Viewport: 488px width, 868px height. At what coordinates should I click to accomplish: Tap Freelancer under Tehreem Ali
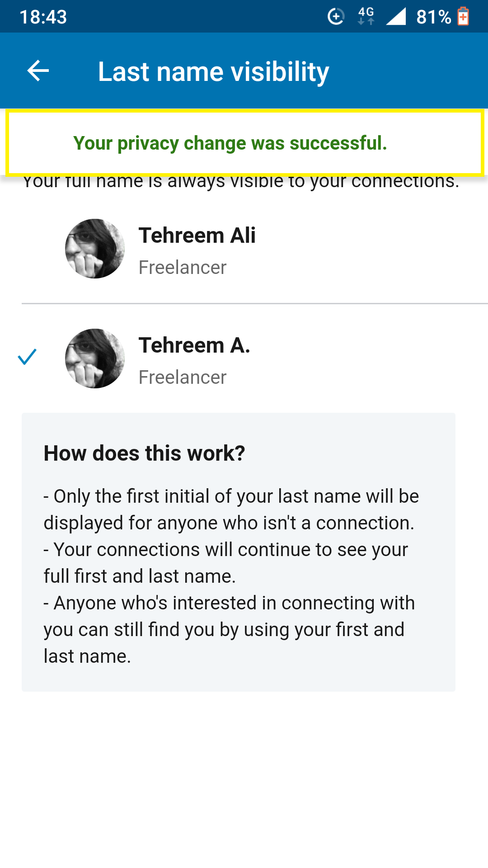(x=183, y=268)
